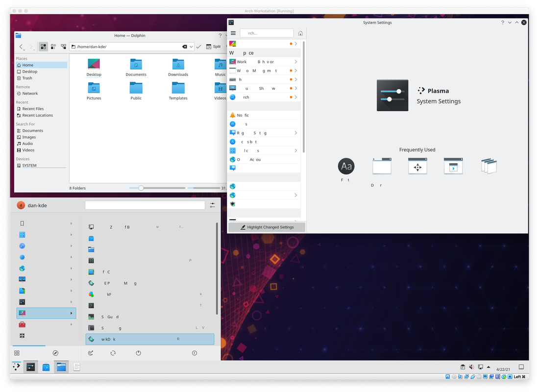This screenshot has width=539, height=392.
Task: Switch Dolphin to Compact view mode
Action: point(53,47)
